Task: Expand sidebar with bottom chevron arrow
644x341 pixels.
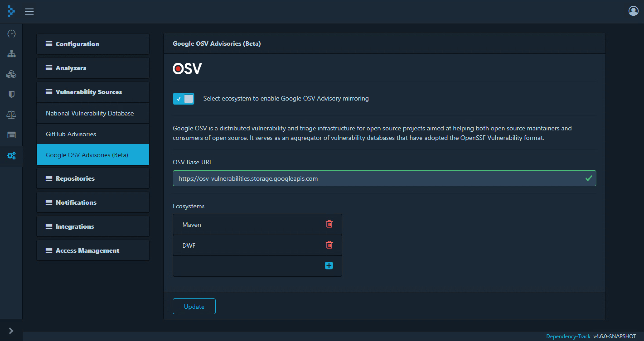Action: (11, 331)
